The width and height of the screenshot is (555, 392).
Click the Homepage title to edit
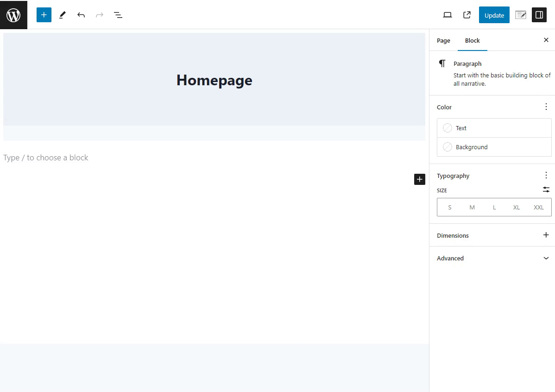[214, 80]
